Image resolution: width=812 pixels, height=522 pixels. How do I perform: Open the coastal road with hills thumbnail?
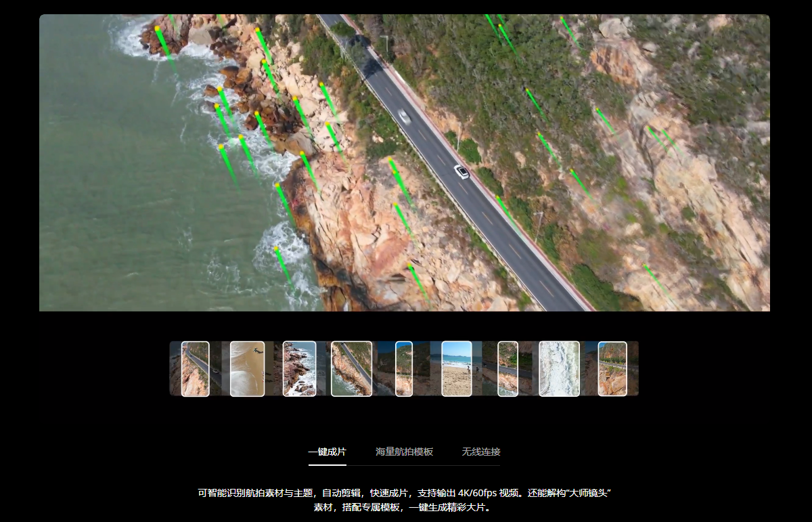[x=507, y=369]
